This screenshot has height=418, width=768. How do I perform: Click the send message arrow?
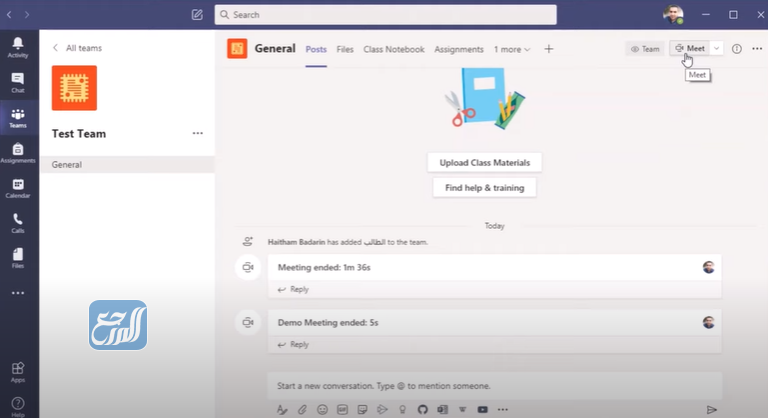pos(712,409)
